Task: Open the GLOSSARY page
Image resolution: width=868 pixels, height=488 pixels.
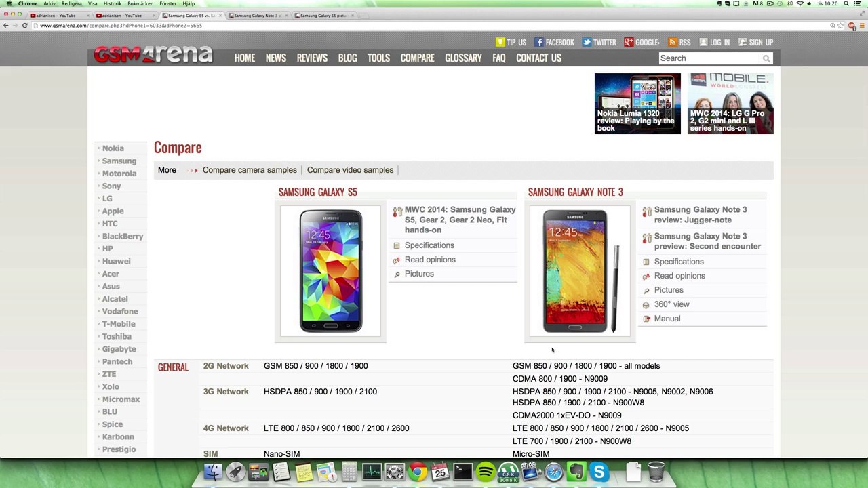Action: pos(463,58)
